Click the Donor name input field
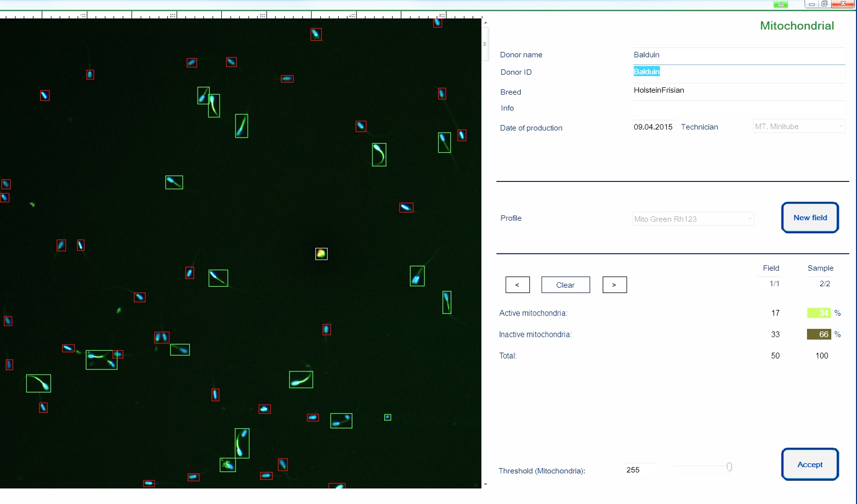Viewport: 857px width, 504px height. [x=739, y=55]
